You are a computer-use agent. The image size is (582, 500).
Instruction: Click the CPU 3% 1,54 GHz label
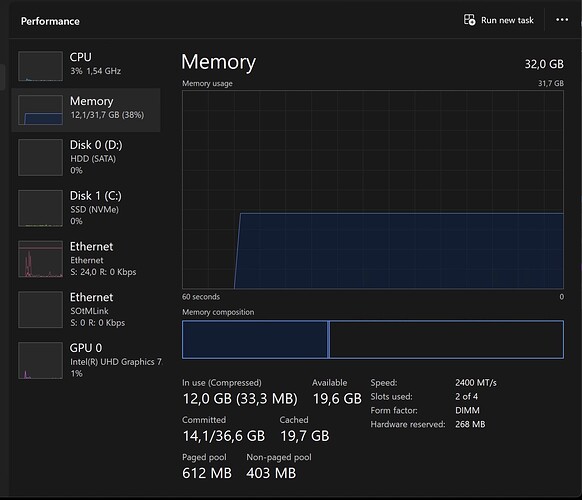96,71
